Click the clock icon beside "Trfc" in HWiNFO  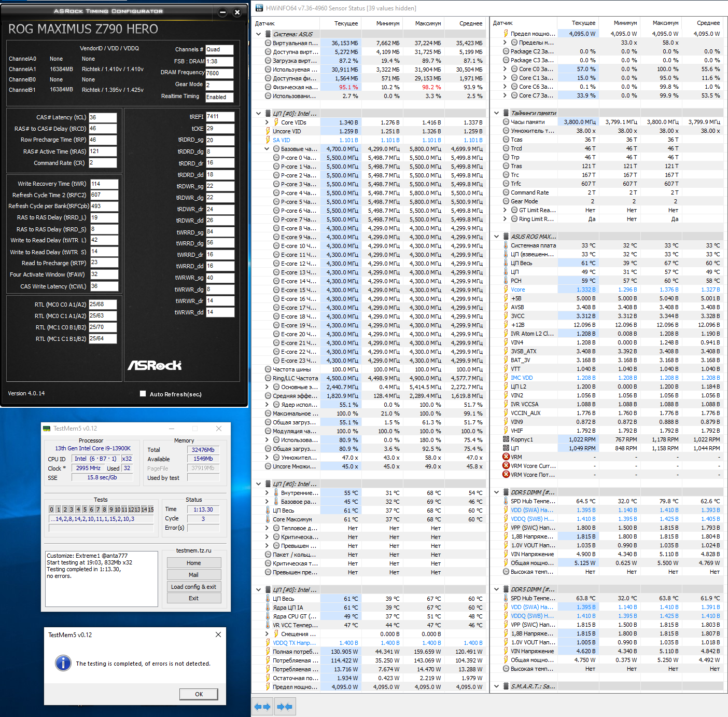tap(506, 184)
